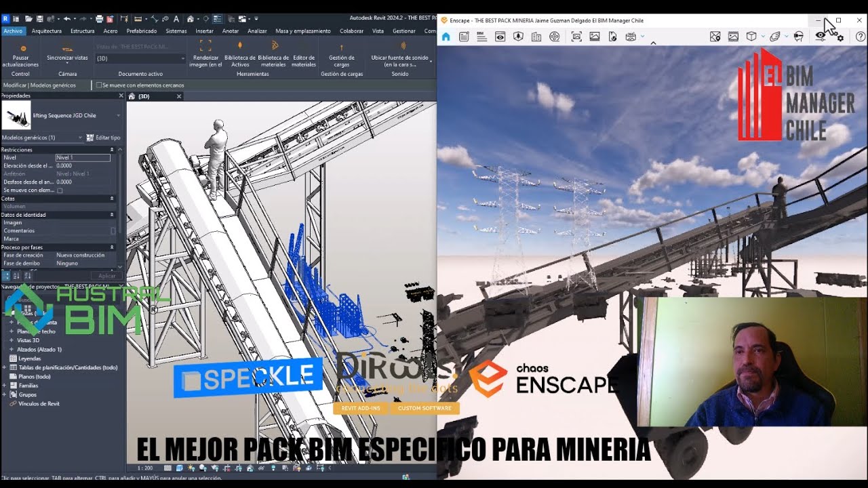The height and width of the screenshot is (488, 868).
Task: Toggle 'Se mueve con elem...' property checkbox
Action: (x=60, y=190)
